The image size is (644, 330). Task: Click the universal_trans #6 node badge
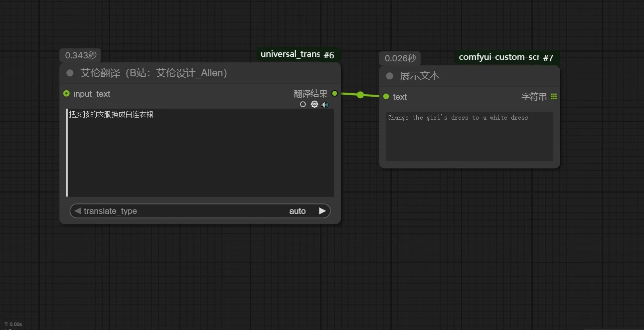(298, 54)
